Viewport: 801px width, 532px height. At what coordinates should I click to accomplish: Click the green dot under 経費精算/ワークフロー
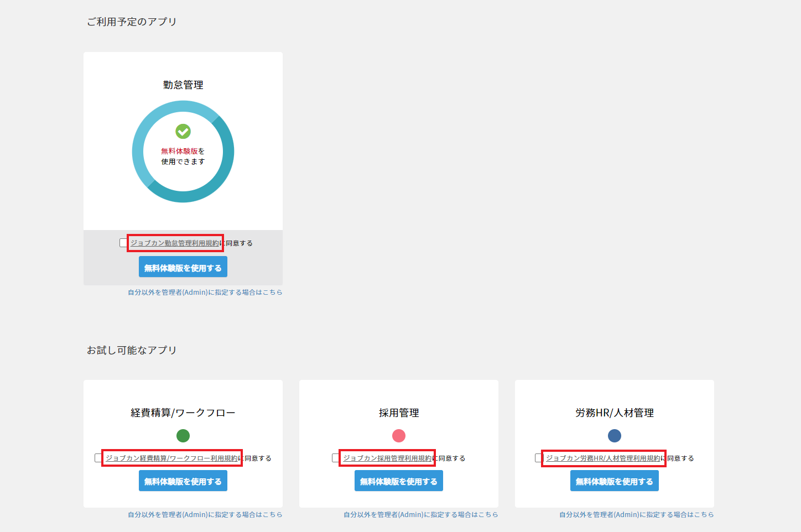tap(183, 436)
